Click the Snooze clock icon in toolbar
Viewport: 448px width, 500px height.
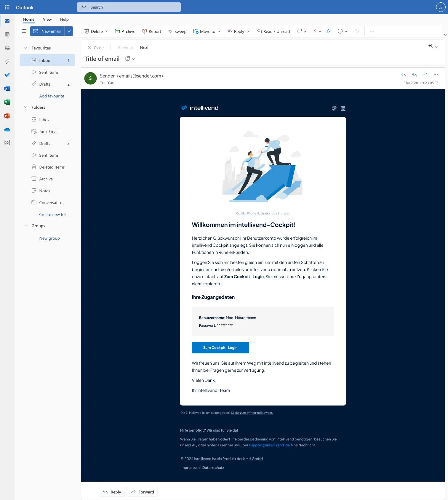point(340,31)
